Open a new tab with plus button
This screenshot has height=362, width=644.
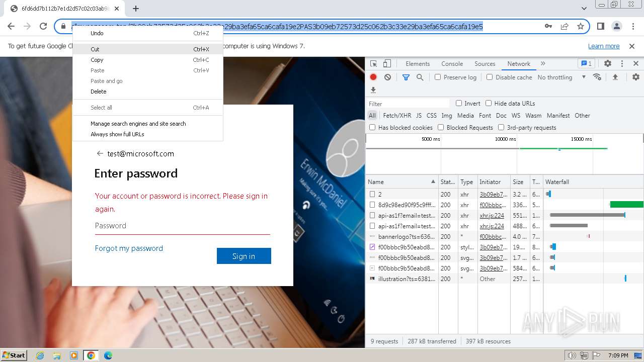[136, 9]
